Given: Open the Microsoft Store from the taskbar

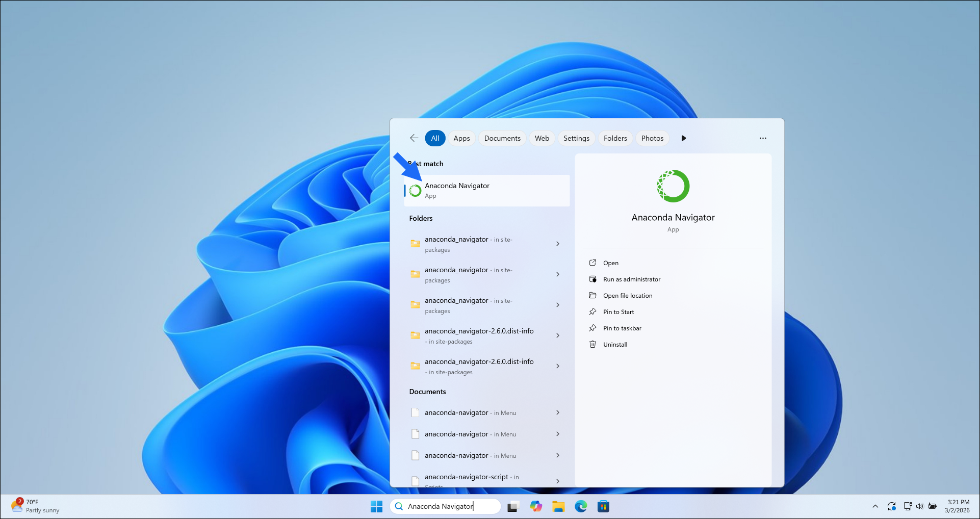Looking at the screenshot, I should (603, 506).
